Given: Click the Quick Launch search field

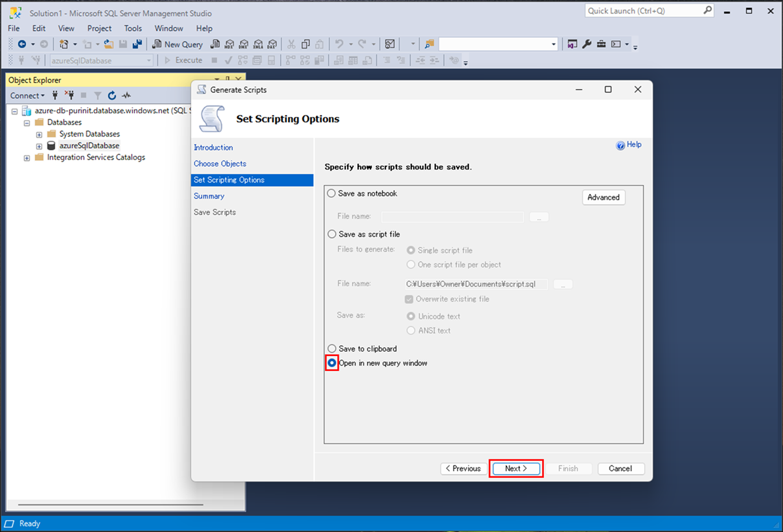Looking at the screenshot, I should pos(644,11).
